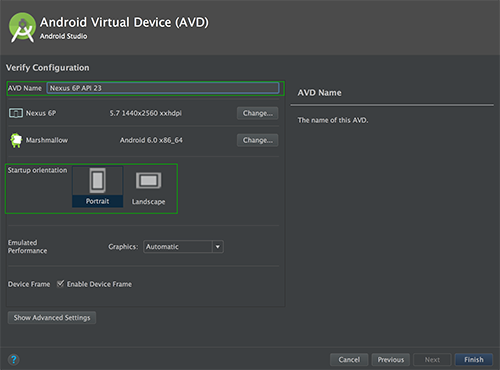Click the Next button
500x370 pixels.
click(x=432, y=360)
